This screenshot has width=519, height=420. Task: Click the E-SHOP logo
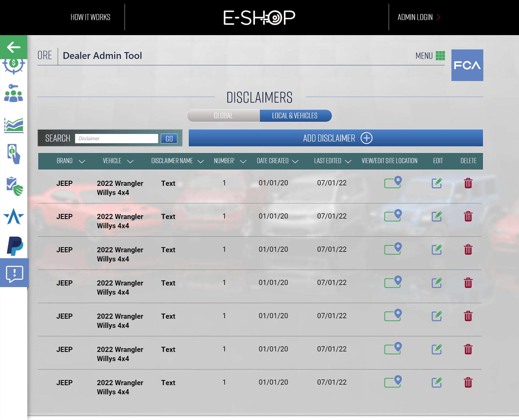(259, 18)
